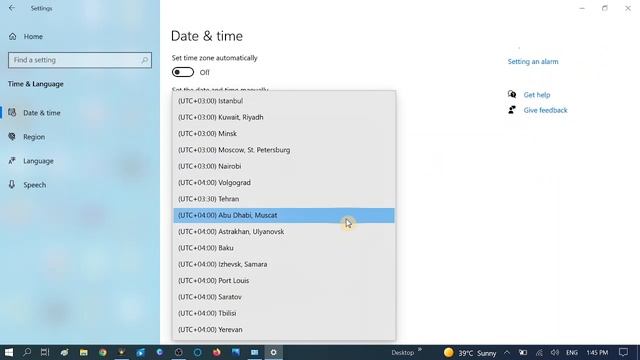Click the Settings gear taskbar icon
The height and width of the screenshot is (360, 640).
tap(273, 352)
